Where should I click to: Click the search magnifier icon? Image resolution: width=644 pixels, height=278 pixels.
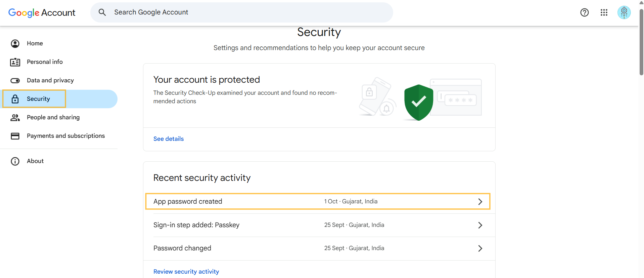[102, 12]
